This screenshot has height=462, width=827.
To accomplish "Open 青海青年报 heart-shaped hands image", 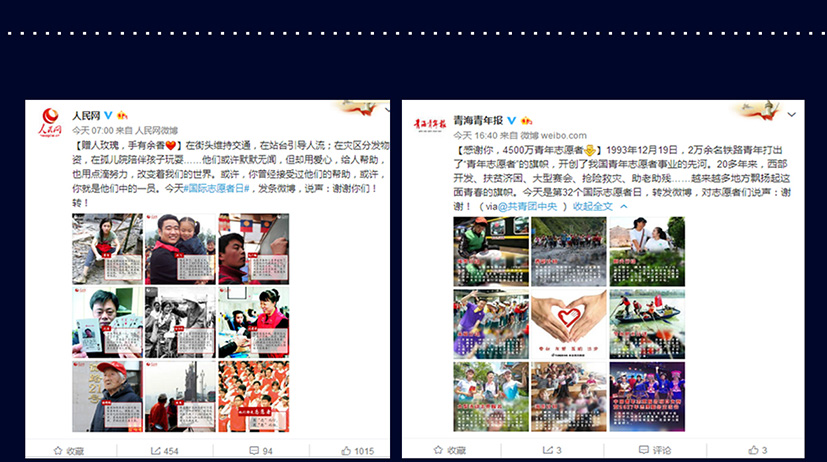I will pyautogui.click(x=569, y=324).
